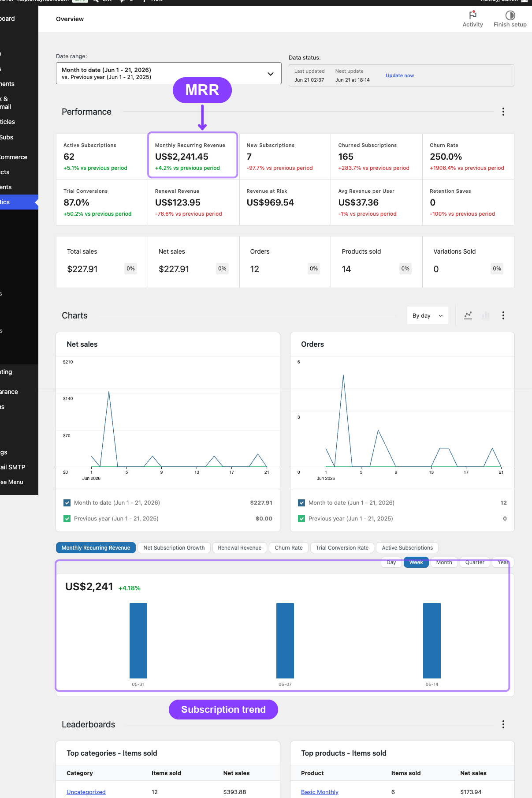The image size is (532, 798).
Task: Open the Leaderboards section three-dot menu
Action: coord(503,724)
